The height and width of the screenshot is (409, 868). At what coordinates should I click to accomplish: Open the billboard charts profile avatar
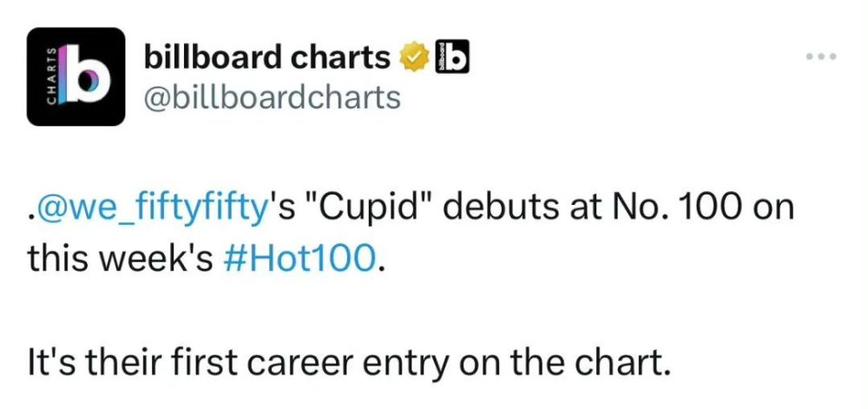coord(76,77)
